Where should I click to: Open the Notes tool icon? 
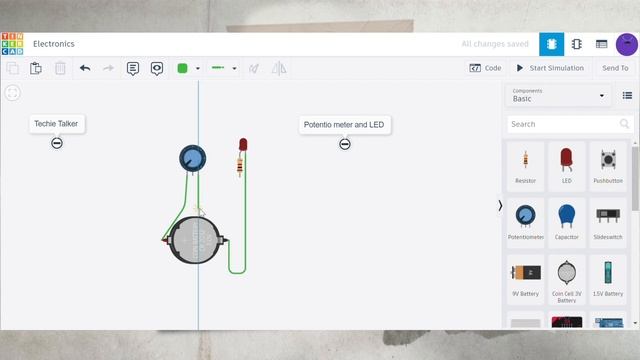coord(133,69)
